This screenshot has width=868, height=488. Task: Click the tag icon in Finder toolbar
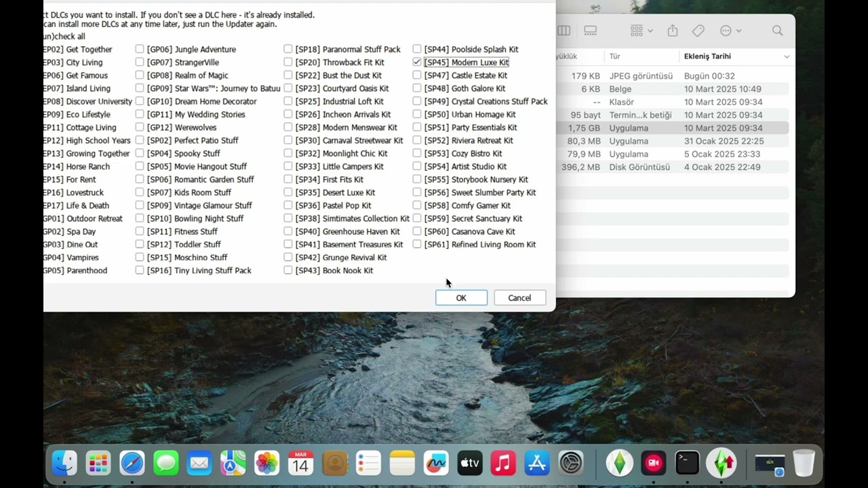click(698, 30)
